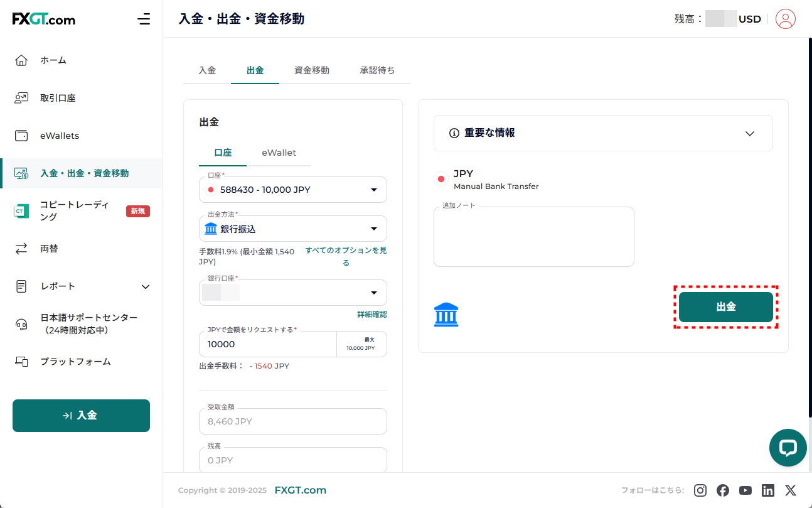Click the Copyright © 2019-2025 text
This screenshot has width=812, height=508.
pyautogui.click(x=223, y=490)
